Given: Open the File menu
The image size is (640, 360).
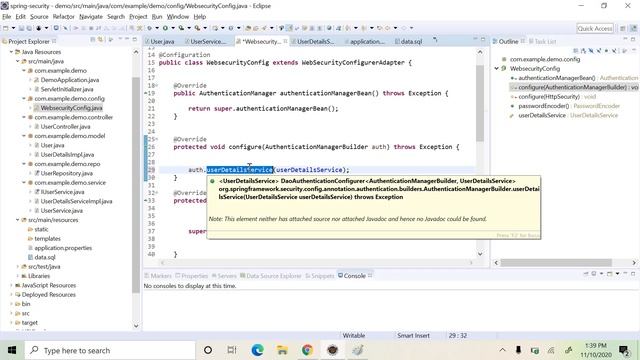Looking at the screenshot, I should tap(7, 17).
